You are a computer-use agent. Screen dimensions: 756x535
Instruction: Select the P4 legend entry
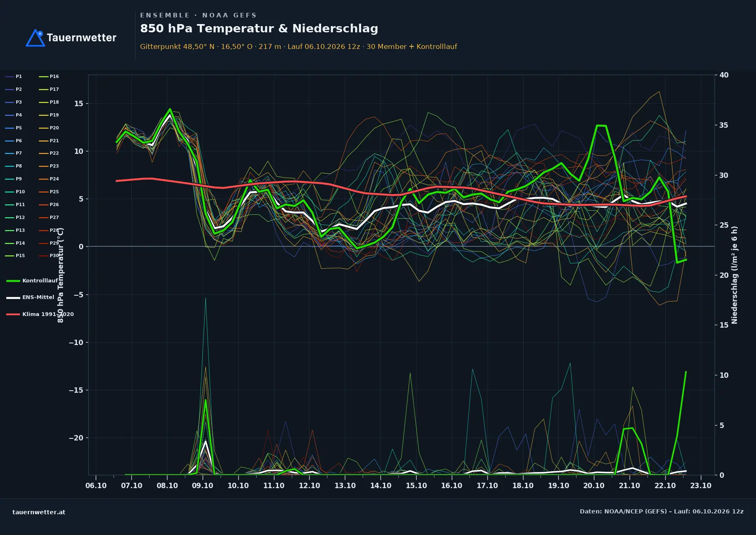(13, 115)
